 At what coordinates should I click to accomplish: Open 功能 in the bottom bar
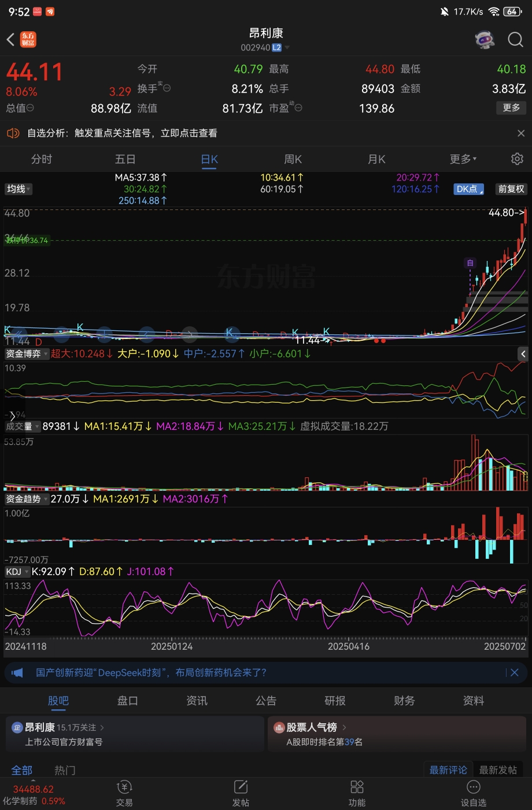pos(357,793)
